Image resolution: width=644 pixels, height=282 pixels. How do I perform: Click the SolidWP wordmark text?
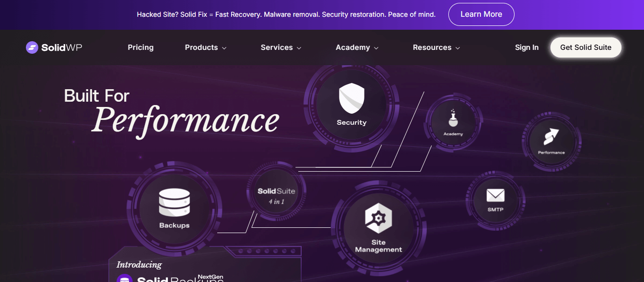[x=61, y=47]
